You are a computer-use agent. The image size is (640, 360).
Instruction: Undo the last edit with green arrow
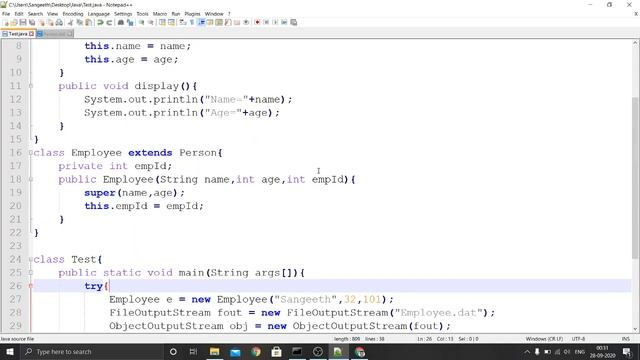click(x=100, y=22)
